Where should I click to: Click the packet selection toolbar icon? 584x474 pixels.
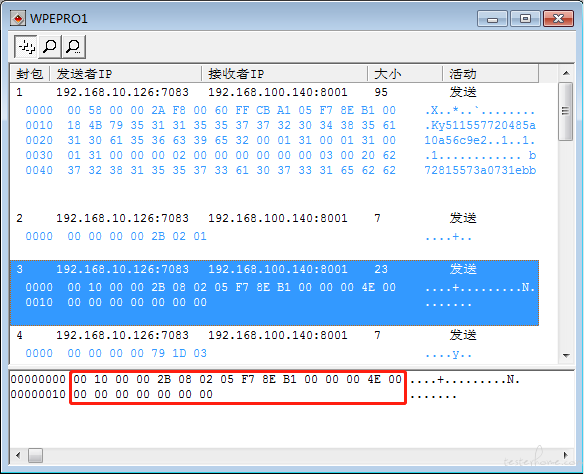[26, 47]
